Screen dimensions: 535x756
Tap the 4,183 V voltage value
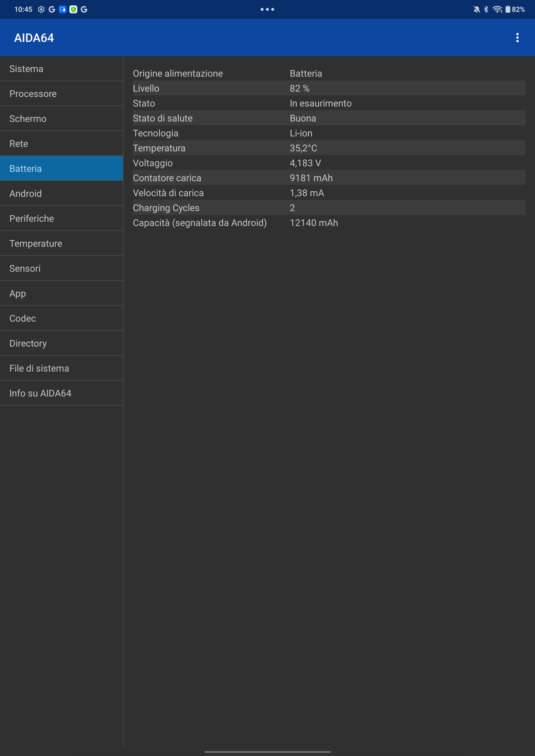305,163
